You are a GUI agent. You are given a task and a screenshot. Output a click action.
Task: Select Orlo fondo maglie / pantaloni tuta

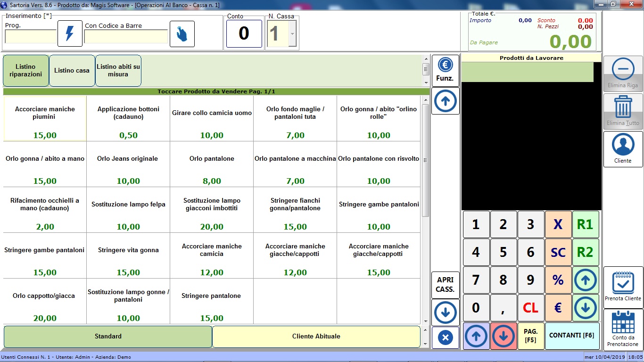[295, 119]
